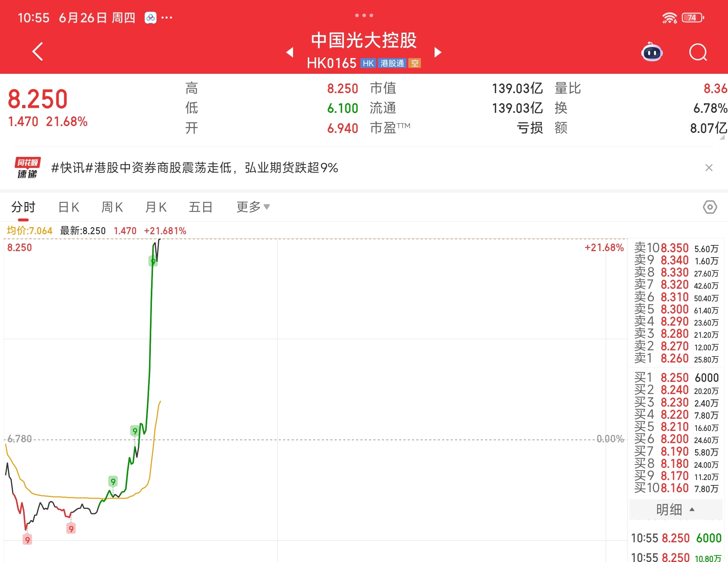
Task: Open the 同花顺速递 news logo
Action: coord(27,168)
